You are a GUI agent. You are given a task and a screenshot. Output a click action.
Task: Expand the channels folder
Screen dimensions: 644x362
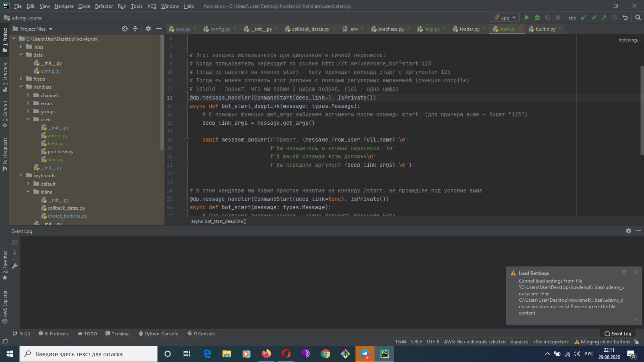pyautogui.click(x=29, y=95)
